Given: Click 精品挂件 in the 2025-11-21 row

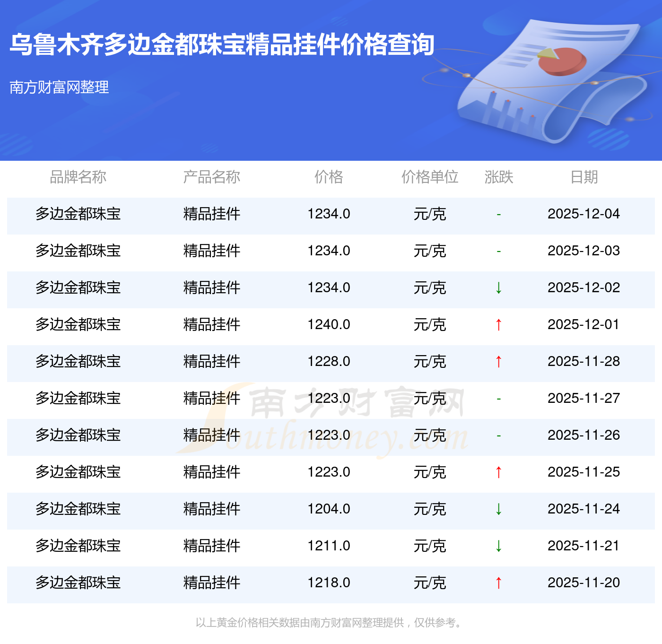Looking at the screenshot, I should 212,546.
